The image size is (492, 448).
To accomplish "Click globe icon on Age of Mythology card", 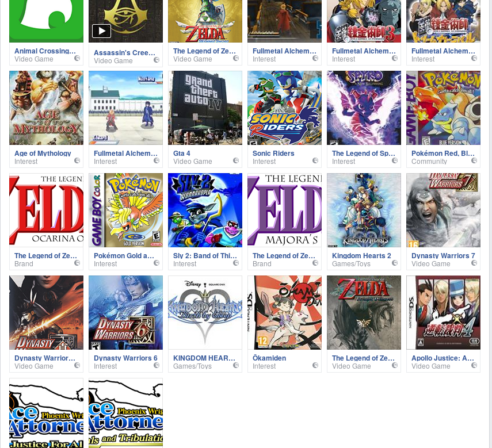I will click(x=77, y=160).
